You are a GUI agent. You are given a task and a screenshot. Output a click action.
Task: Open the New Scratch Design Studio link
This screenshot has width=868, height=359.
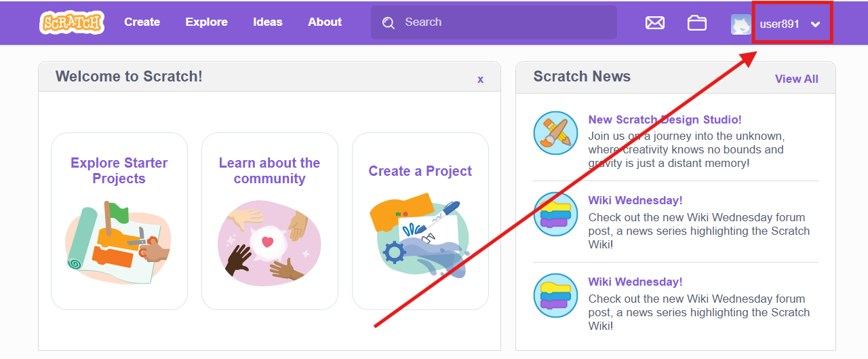(x=665, y=119)
